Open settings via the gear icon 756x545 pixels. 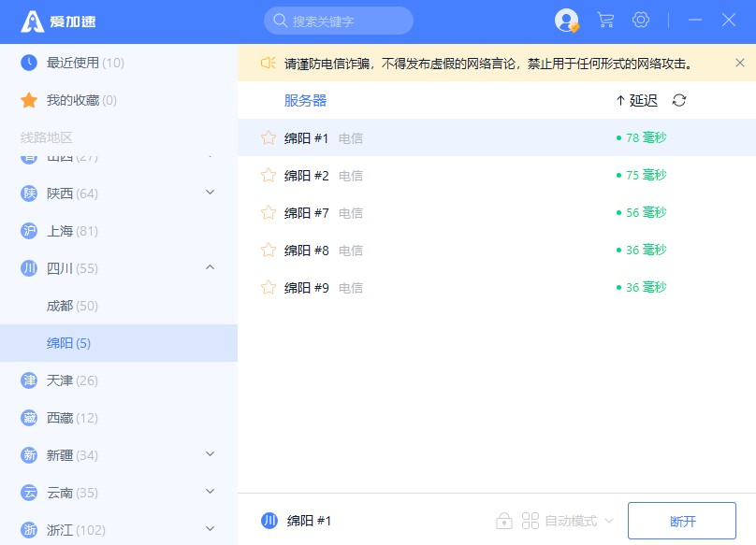point(641,21)
